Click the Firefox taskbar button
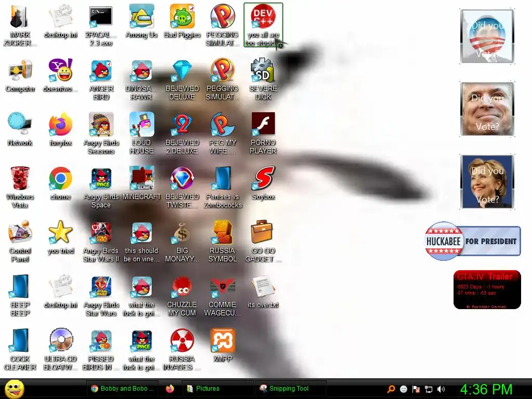The width and height of the screenshot is (532, 399). coord(170,389)
